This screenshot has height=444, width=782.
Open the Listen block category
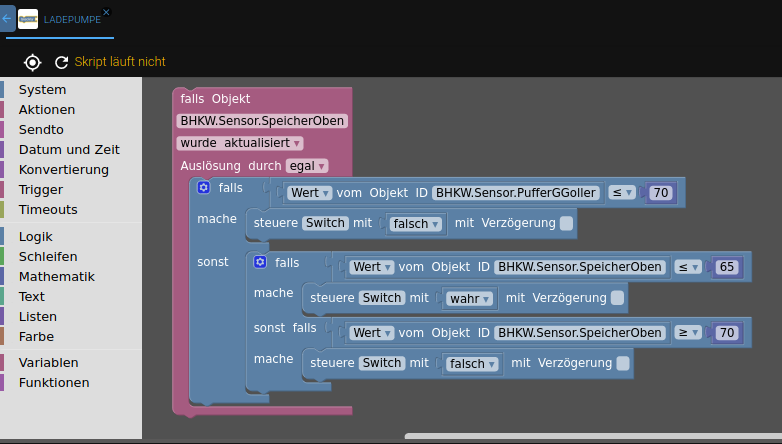pyautogui.click(x=37, y=316)
